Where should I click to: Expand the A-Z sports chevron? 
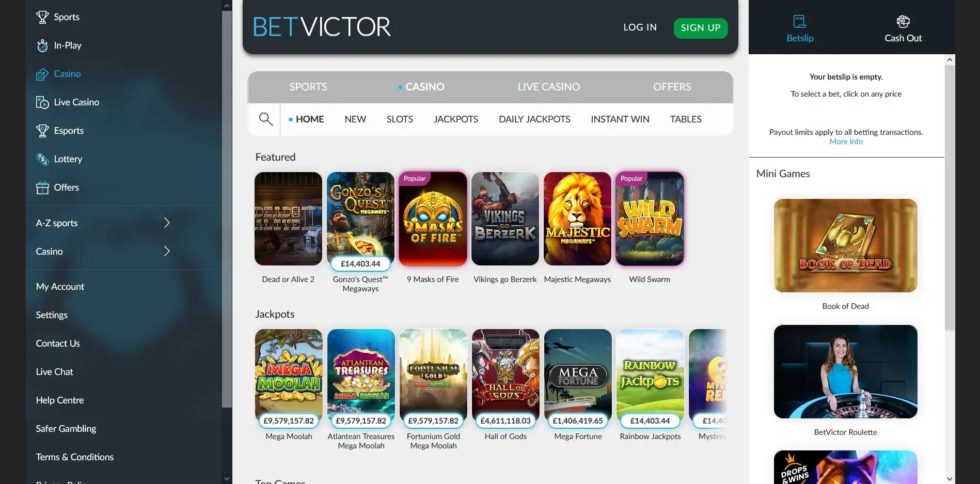[167, 223]
